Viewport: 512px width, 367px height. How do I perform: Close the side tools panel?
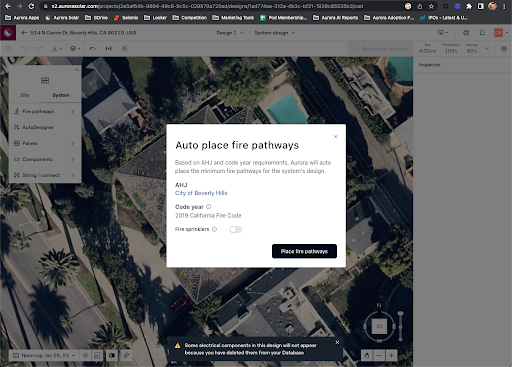tap(77, 69)
